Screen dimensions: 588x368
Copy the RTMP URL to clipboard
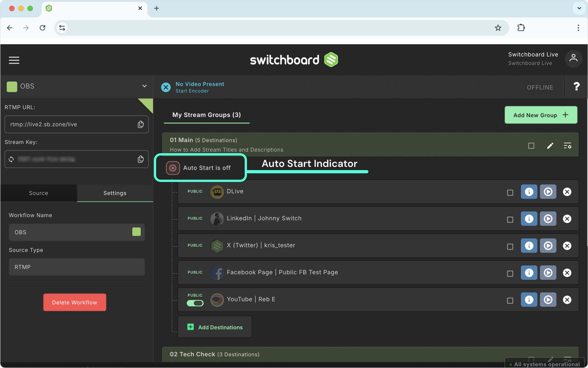[141, 124]
